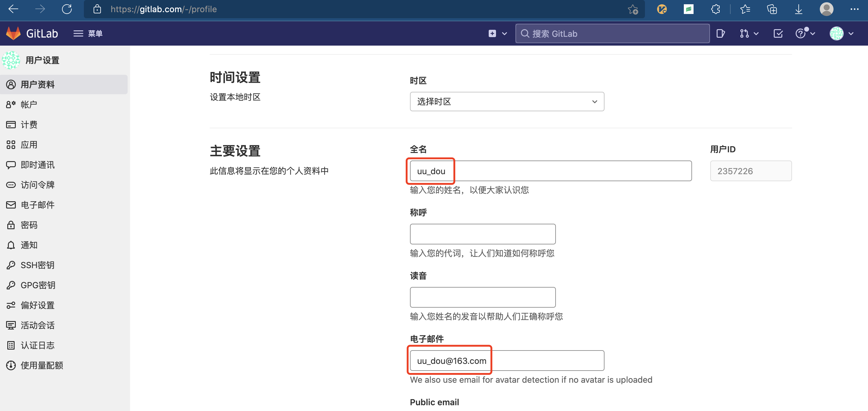Open the merge requests dropdown
This screenshot has width=868, height=411.
[x=749, y=33]
